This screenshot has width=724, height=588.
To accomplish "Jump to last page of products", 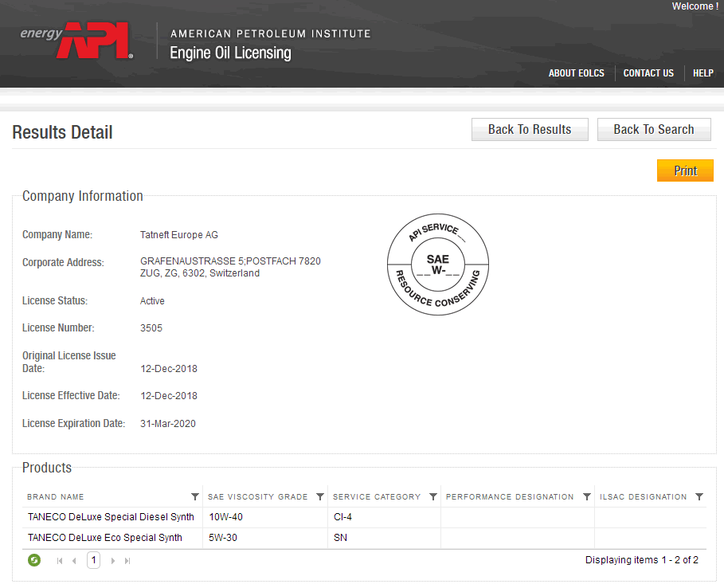I will 127,561.
